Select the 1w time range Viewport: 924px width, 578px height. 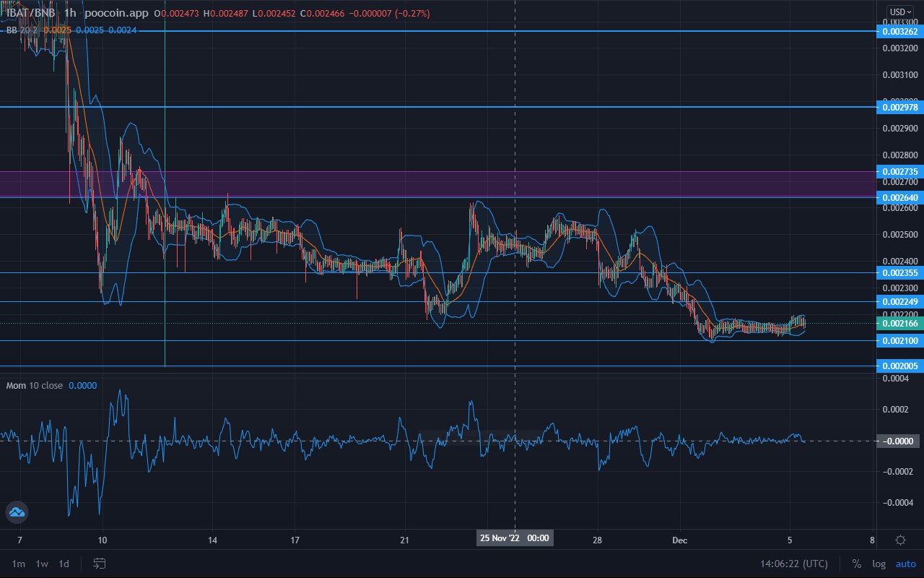42,564
